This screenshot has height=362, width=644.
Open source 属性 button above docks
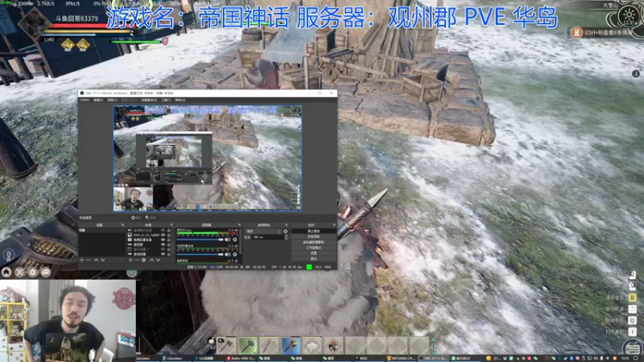(x=136, y=217)
